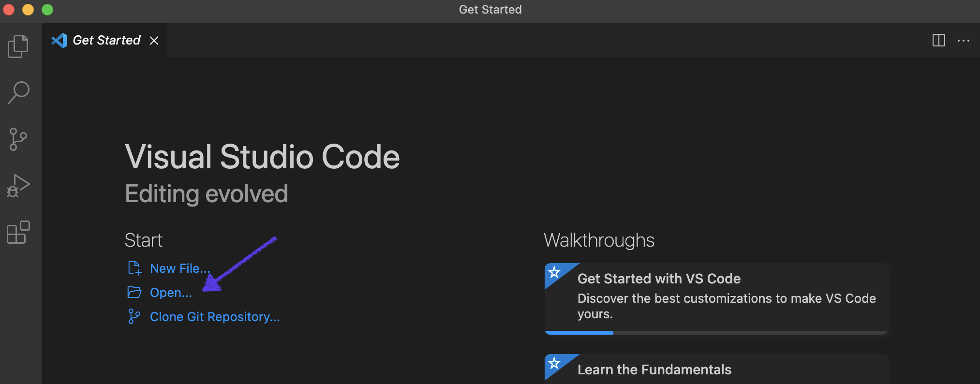
Task: Close the Get Started tab
Action: pyautogui.click(x=154, y=41)
